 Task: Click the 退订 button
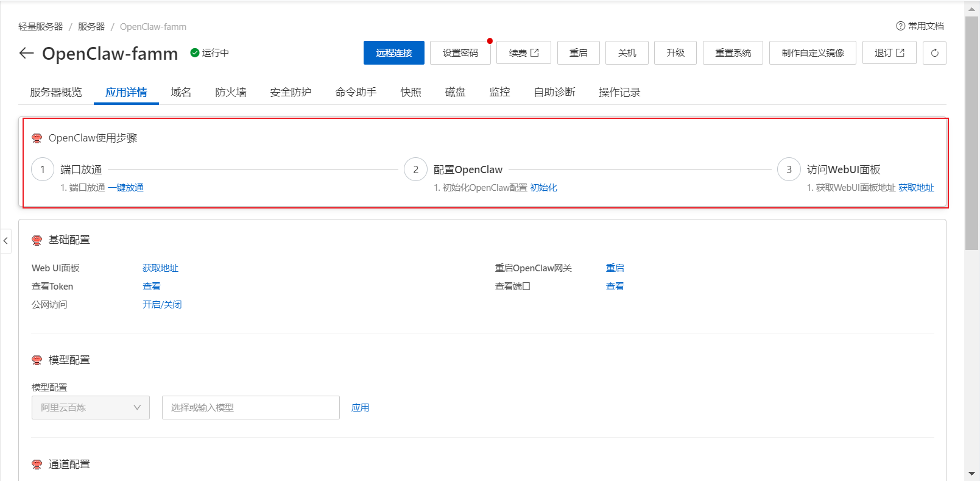tap(889, 53)
